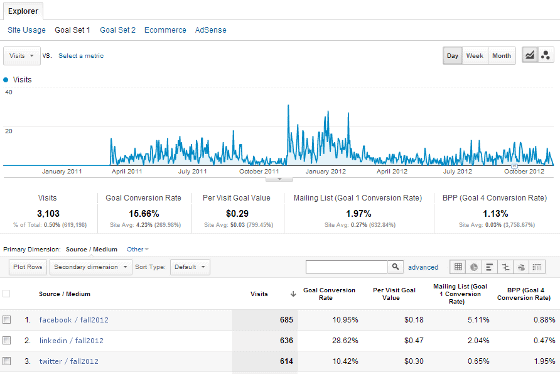This screenshot has height=374, width=560.
Task: Open the Explorer tab
Action: click(x=23, y=11)
